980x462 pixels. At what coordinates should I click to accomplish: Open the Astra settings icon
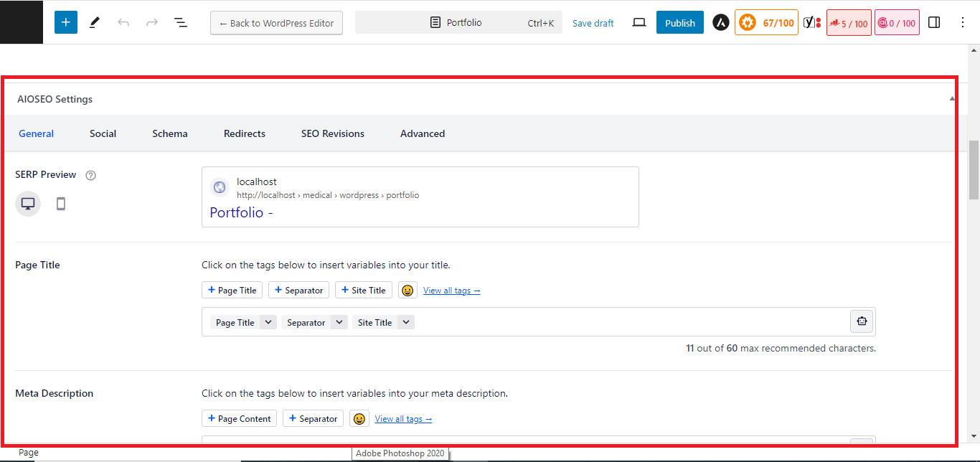(x=720, y=23)
